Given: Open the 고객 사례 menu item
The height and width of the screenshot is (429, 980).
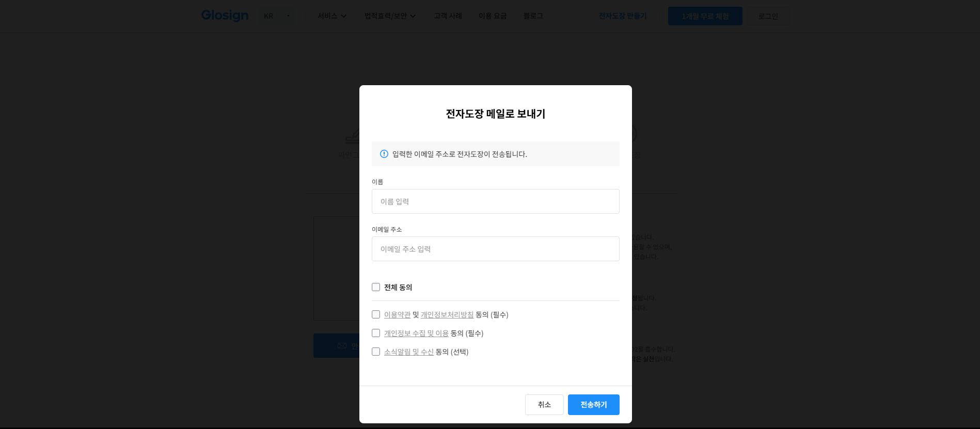Looking at the screenshot, I should pyautogui.click(x=448, y=16).
